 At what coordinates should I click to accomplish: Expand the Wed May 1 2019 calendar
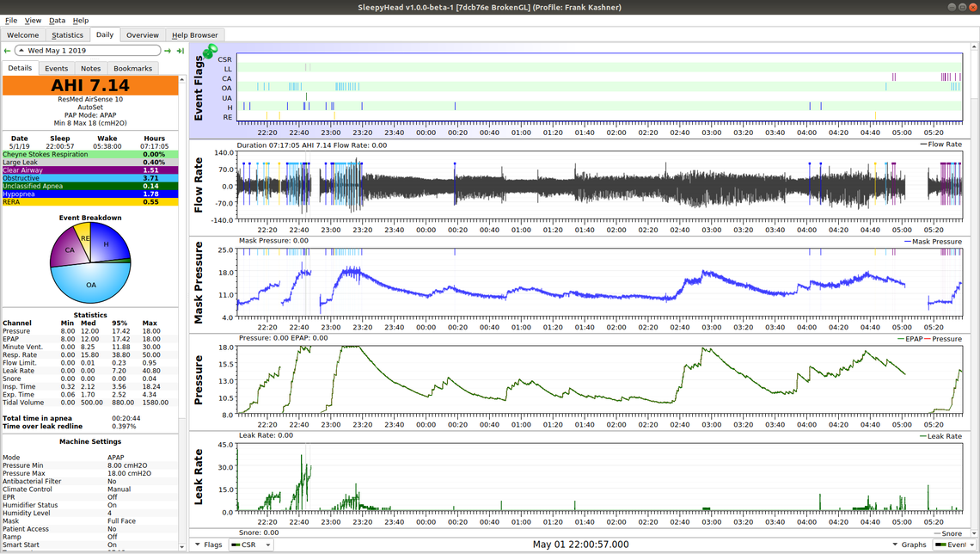[21, 51]
